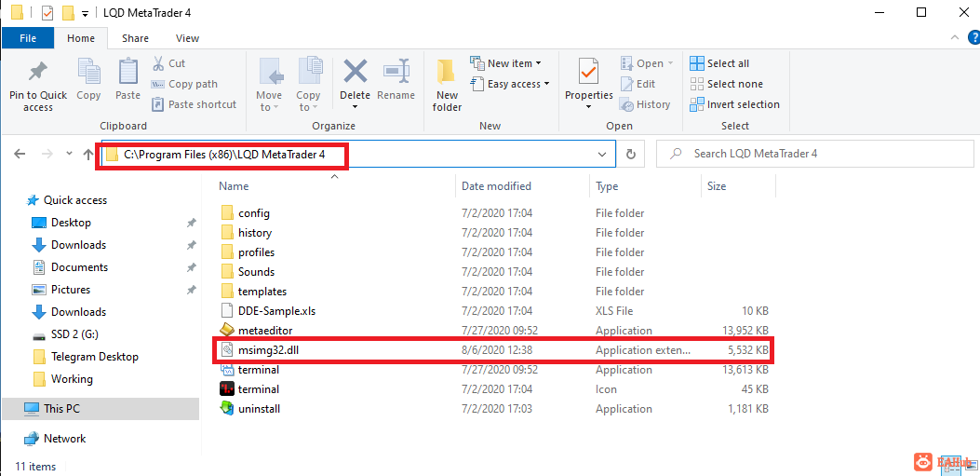Image resolution: width=980 pixels, height=476 pixels.
Task: Open the Easy access dropdown
Action: 509,84
